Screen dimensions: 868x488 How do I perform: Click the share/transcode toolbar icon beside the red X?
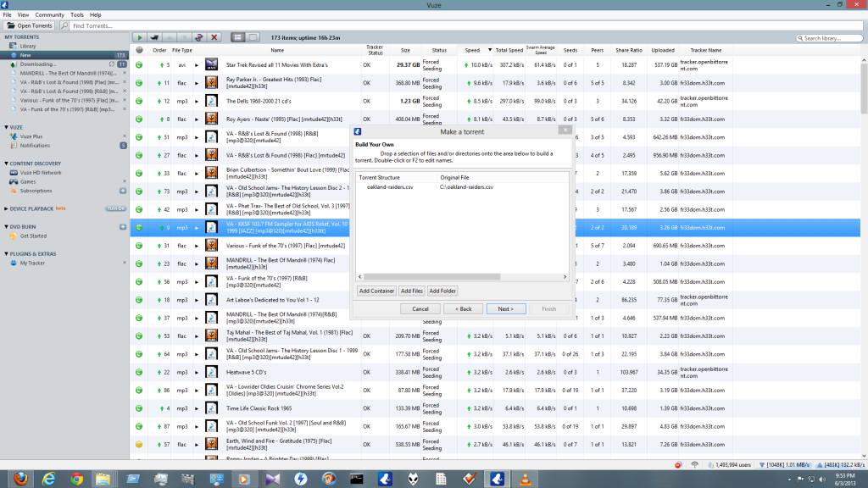tap(199, 37)
